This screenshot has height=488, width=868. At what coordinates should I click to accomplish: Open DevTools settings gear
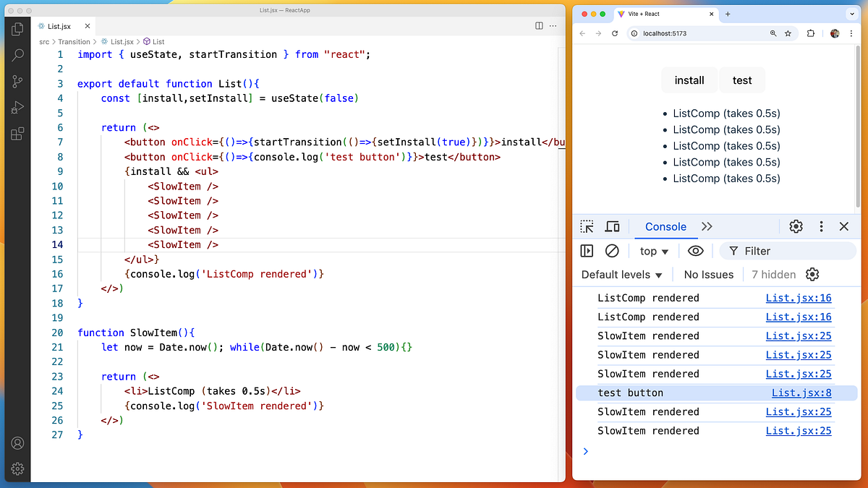[x=796, y=226]
